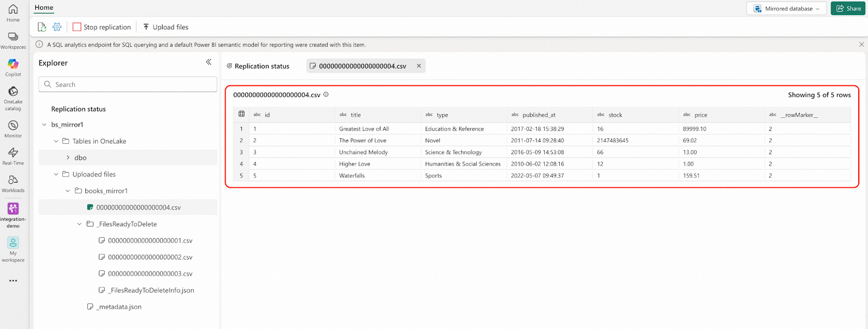Click the Stop replication button
868x329 pixels.
point(102,27)
